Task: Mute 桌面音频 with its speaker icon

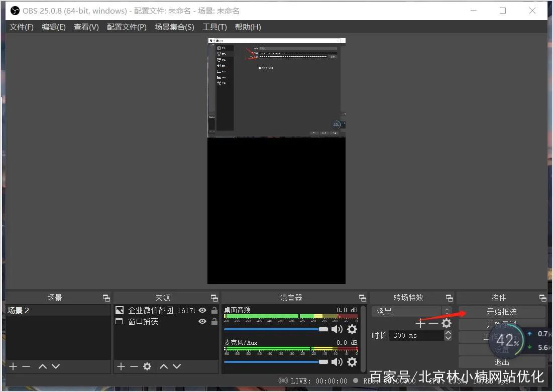Action: point(338,329)
